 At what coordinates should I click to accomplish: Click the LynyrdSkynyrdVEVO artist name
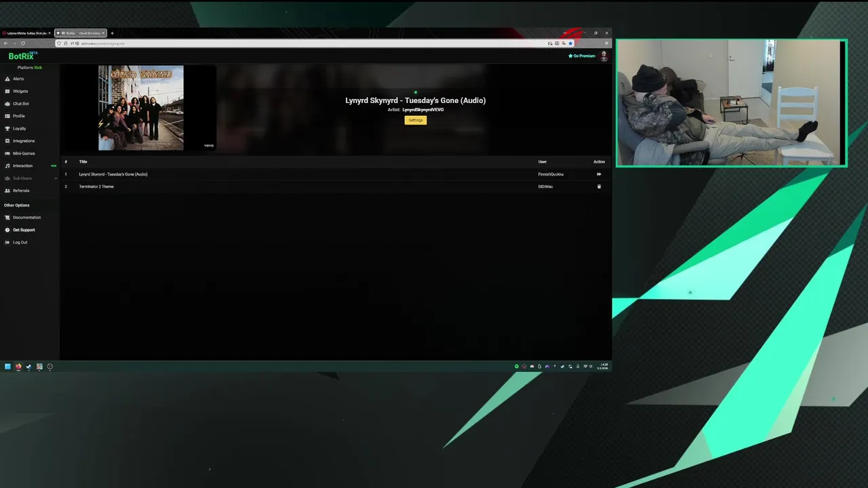click(423, 110)
